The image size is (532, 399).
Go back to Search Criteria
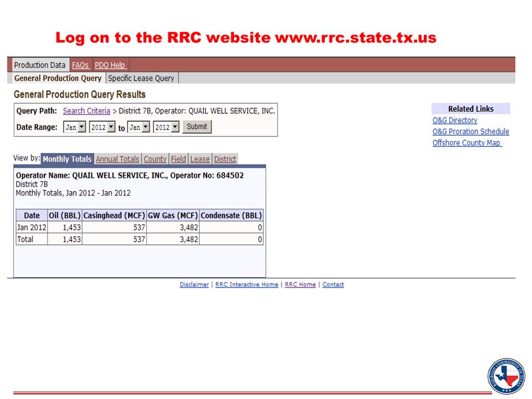86,111
